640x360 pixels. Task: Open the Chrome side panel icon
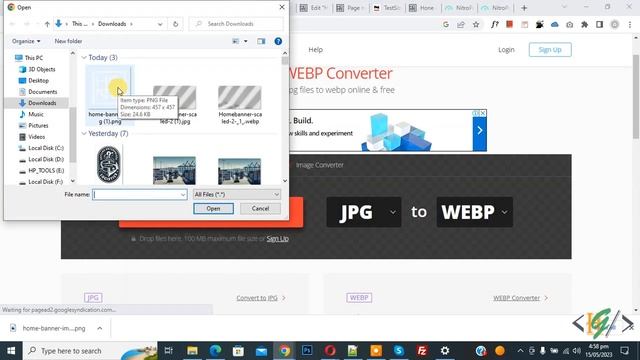600,24
